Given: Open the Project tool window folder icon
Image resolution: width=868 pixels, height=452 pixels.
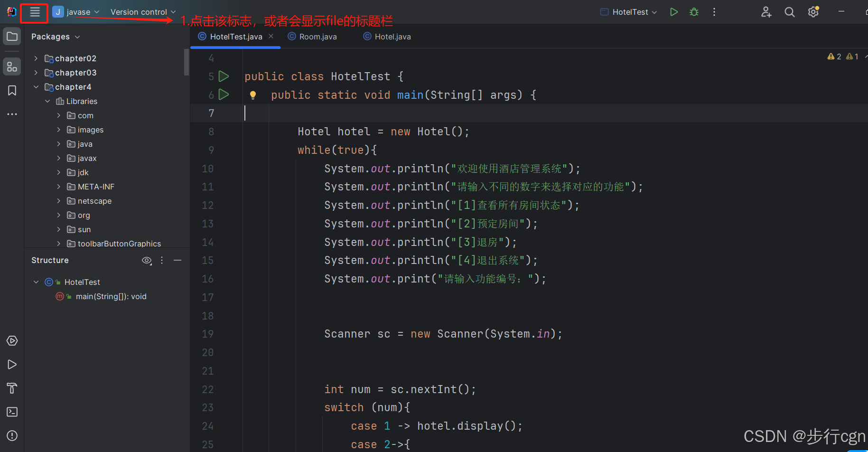Looking at the screenshot, I should [x=12, y=37].
